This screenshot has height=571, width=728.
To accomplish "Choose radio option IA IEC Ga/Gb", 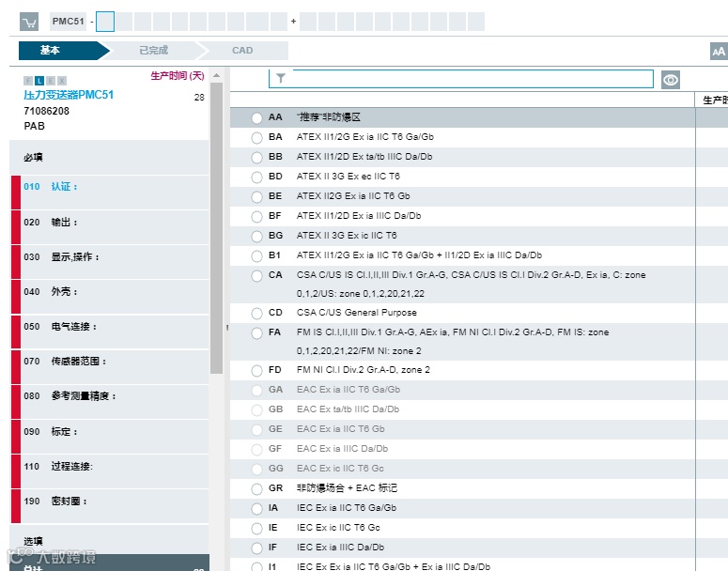I will tap(256, 509).
